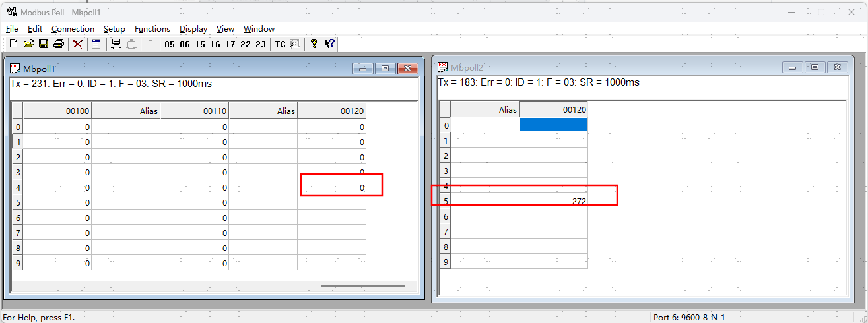This screenshot has height=323, width=868.
Task: Open the Connection menu
Action: pos(73,29)
